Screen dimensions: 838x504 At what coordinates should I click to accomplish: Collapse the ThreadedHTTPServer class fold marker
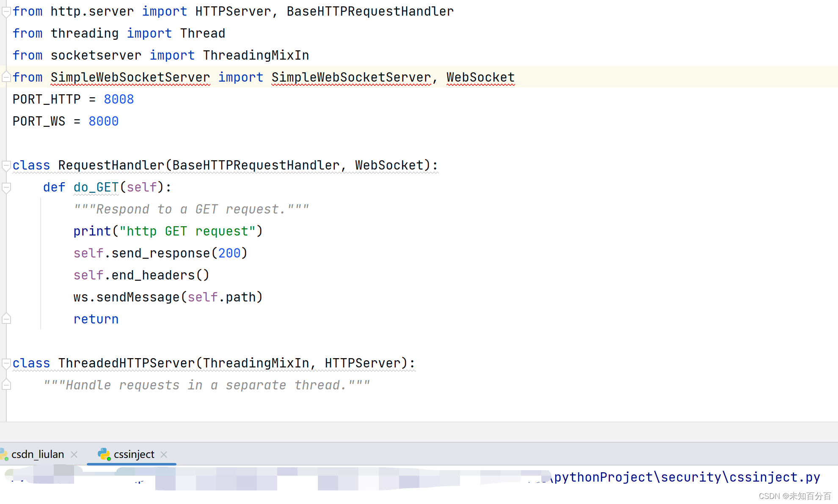(6, 363)
